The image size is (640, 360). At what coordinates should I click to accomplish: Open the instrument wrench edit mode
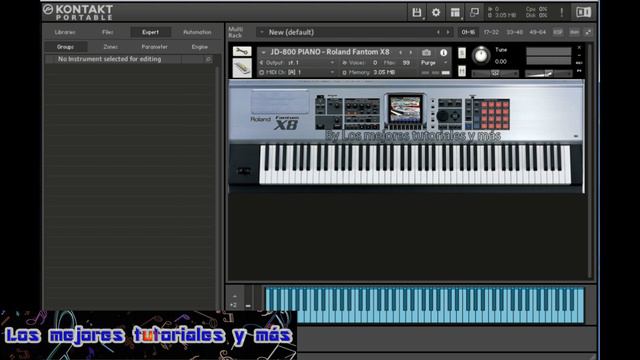click(x=242, y=51)
